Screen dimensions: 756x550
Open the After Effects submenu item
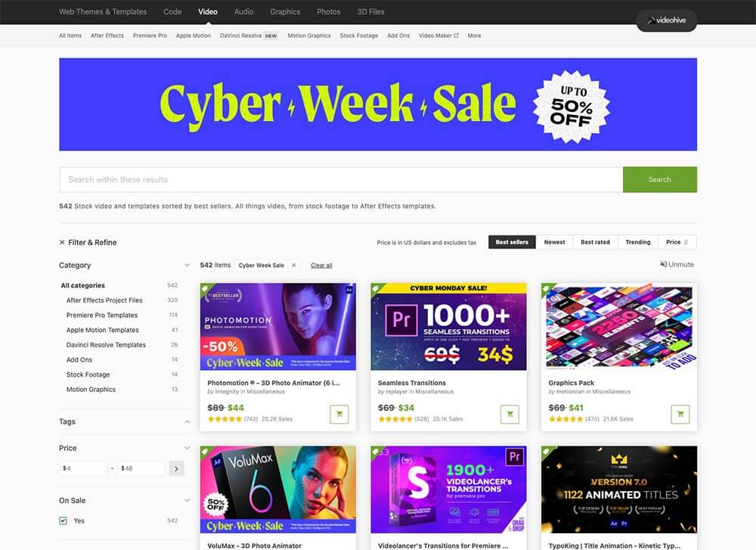tap(107, 36)
